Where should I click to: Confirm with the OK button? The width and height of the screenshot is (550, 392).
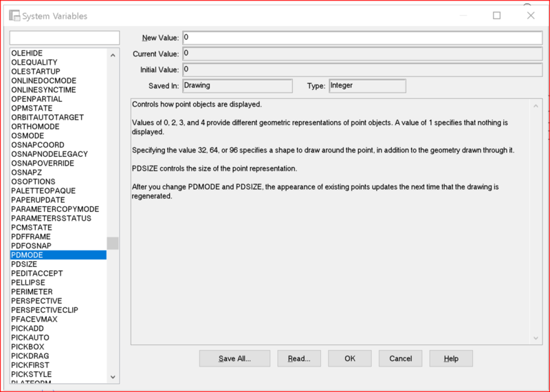pos(350,358)
